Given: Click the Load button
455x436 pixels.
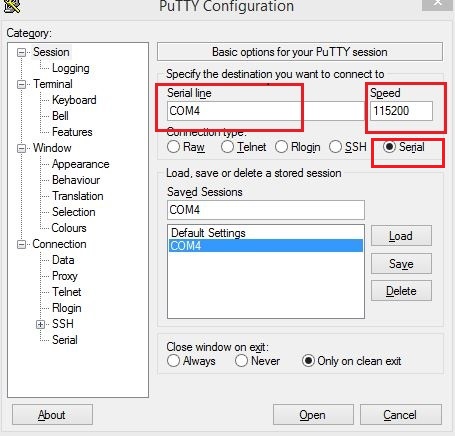Looking at the screenshot, I should tap(401, 236).
